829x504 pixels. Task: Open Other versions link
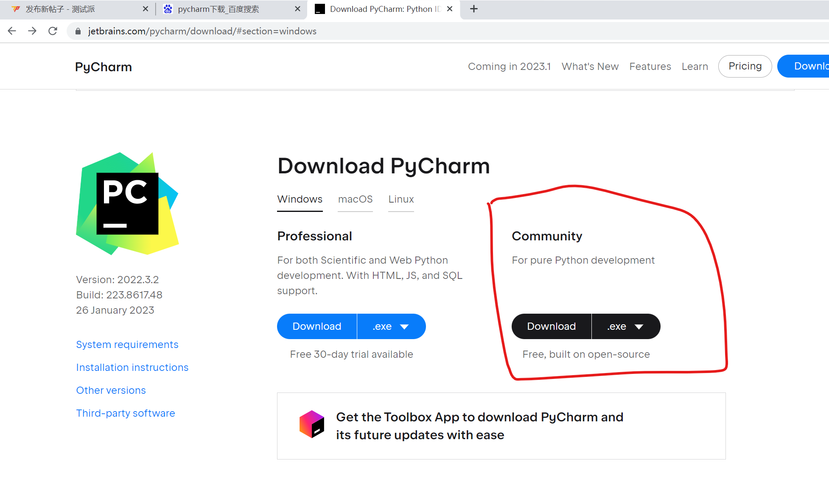pos(111,390)
